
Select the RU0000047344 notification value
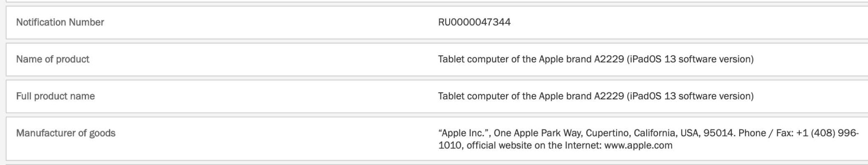tap(474, 22)
